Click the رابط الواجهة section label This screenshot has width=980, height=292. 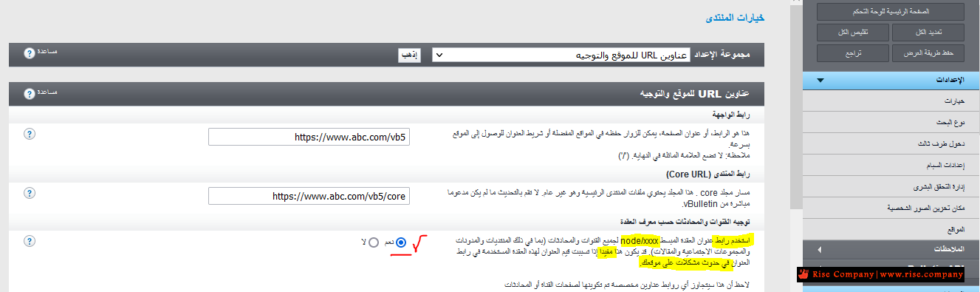point(731,115)
